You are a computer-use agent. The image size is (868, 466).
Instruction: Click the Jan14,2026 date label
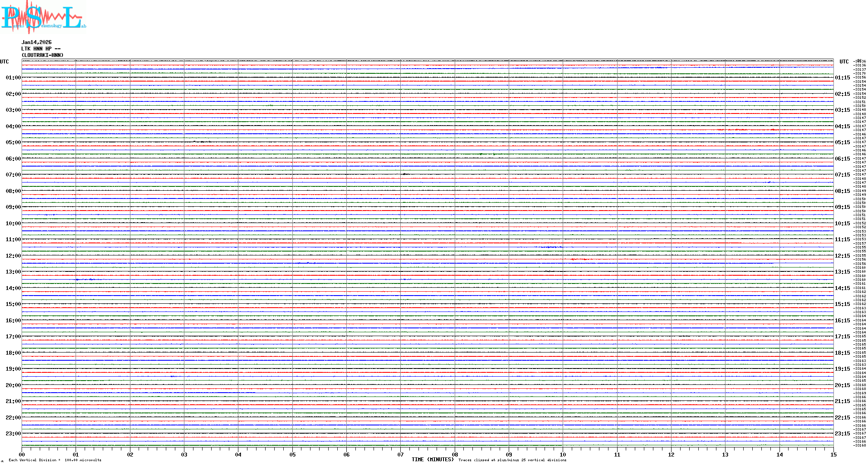[x=36, y=42]
